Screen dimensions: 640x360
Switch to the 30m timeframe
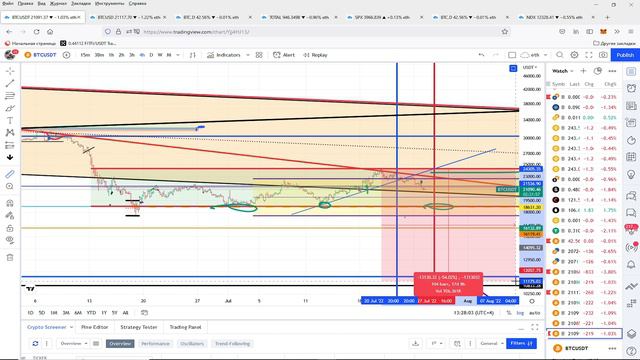coord(99,55)
